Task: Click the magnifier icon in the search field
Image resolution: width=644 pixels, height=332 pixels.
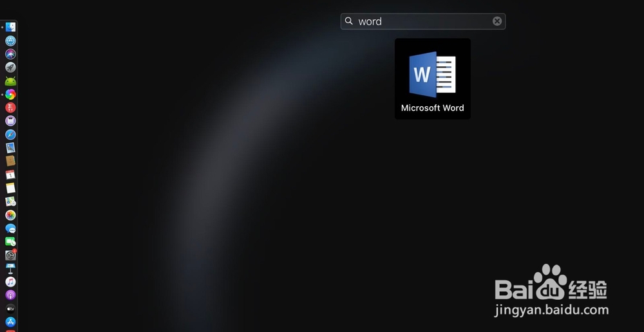Action: pos(348,21)
